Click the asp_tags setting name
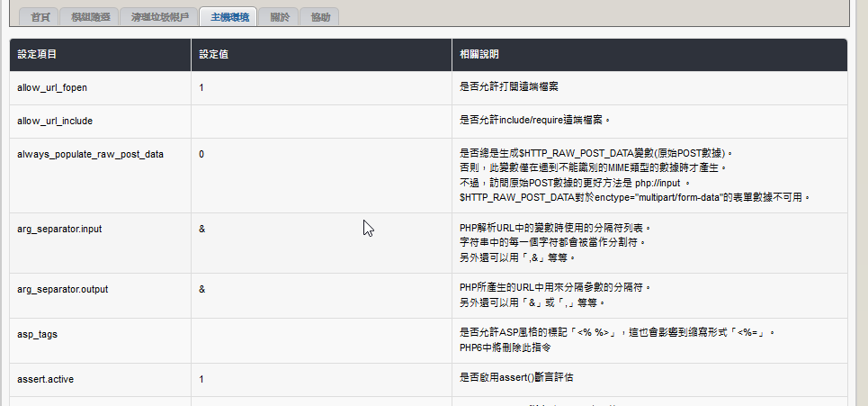 38,333
